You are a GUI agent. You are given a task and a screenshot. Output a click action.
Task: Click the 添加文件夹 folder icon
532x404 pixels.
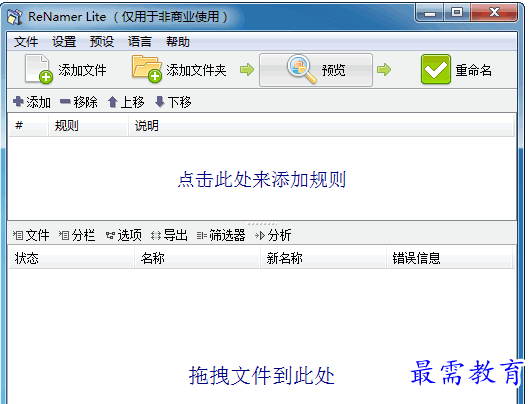[x=147, y=69]
